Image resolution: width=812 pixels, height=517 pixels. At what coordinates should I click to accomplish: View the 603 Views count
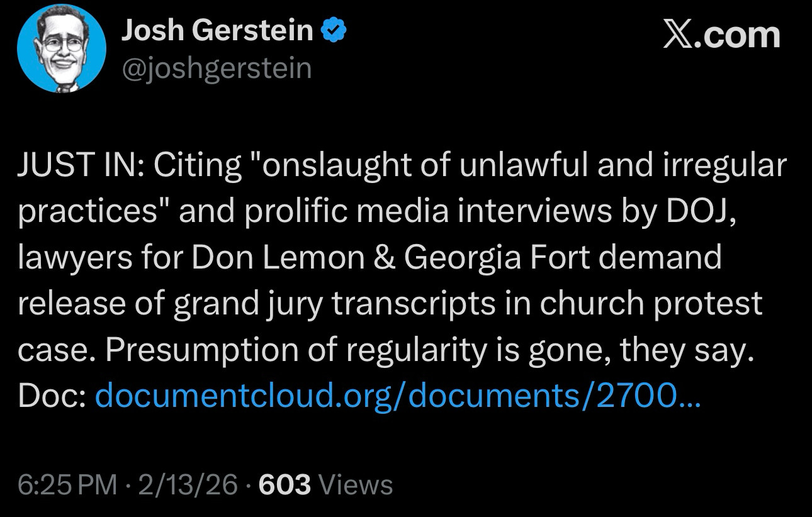click(x=325, y=485)
